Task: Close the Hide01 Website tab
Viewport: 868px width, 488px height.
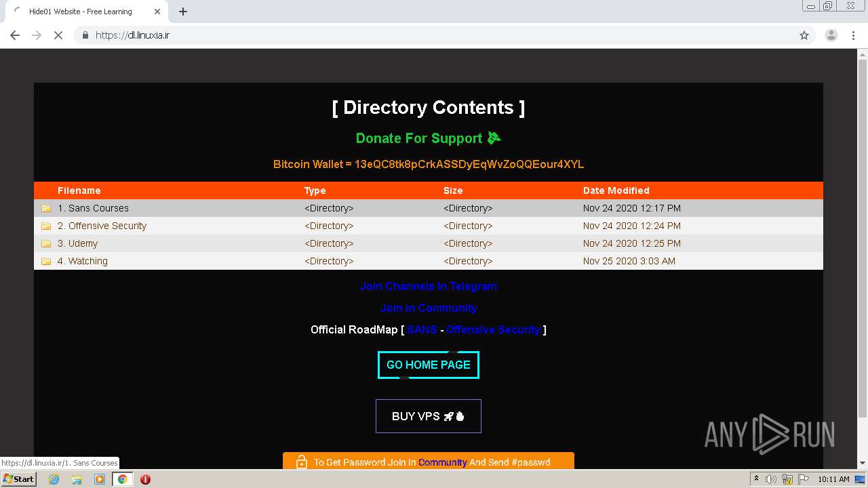Action: 157,12
